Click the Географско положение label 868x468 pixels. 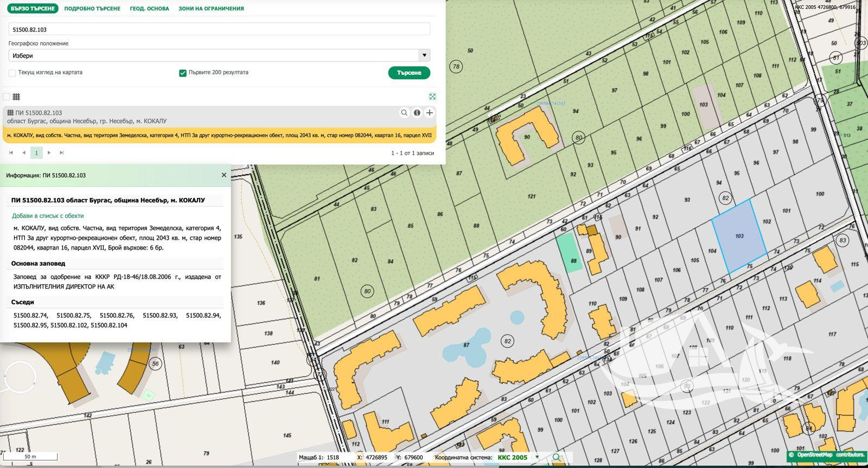(x=39, y=43)
